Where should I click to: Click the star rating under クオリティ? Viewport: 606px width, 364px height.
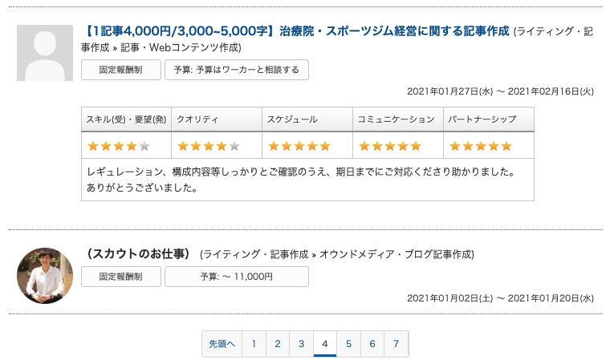208,146
